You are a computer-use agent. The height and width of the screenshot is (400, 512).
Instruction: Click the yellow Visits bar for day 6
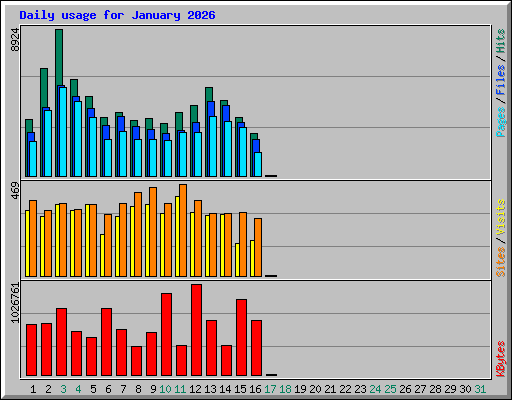pos(102,255)
